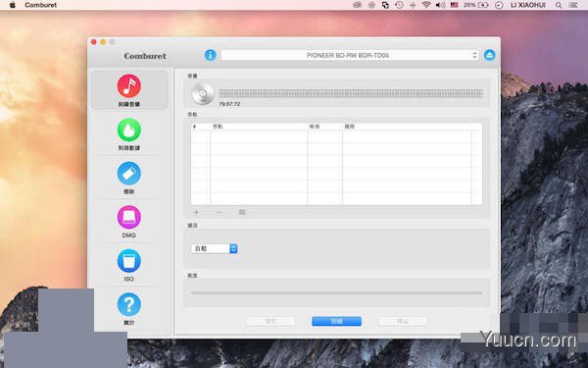Open Notification Center list icon
Viewport: 588px width, 368px height.
[x=573, y=5]
